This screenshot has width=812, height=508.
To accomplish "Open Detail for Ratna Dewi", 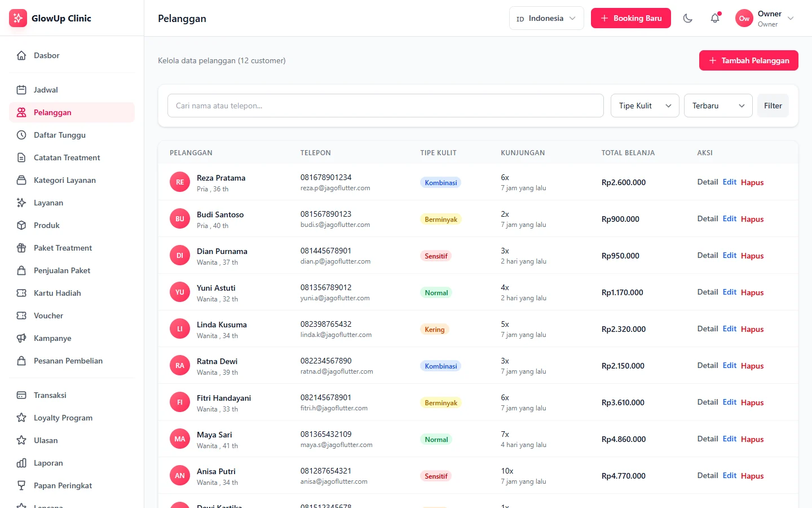I will click(708, 365).
